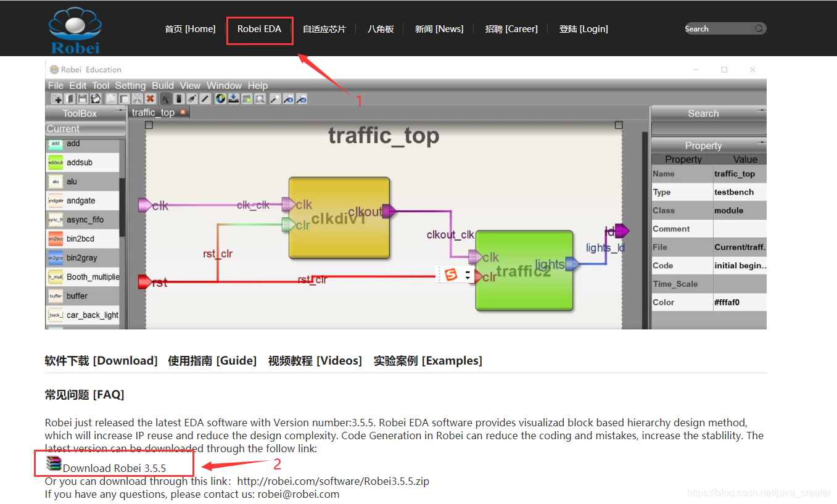Click the plain magnifier zoom reset icon
The image size is (837, 504).
tap(275, 99)
